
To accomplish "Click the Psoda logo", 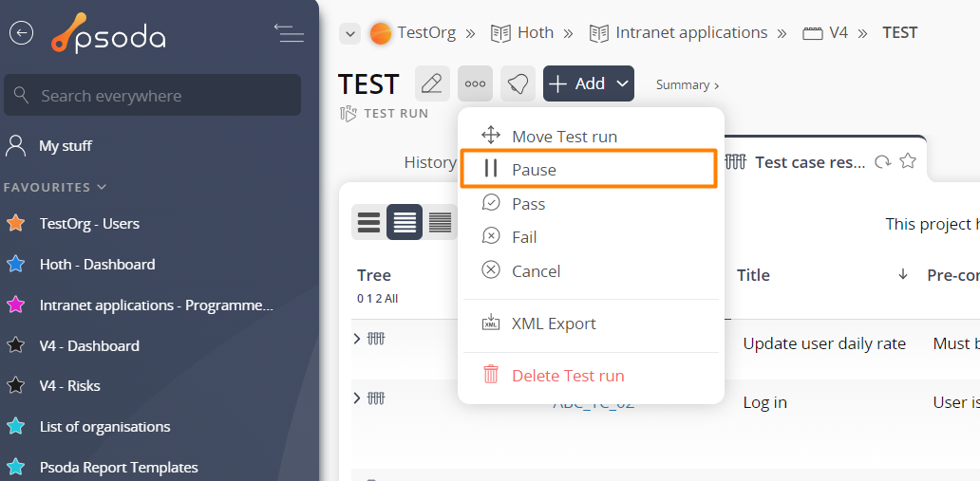I will [108, 33].
